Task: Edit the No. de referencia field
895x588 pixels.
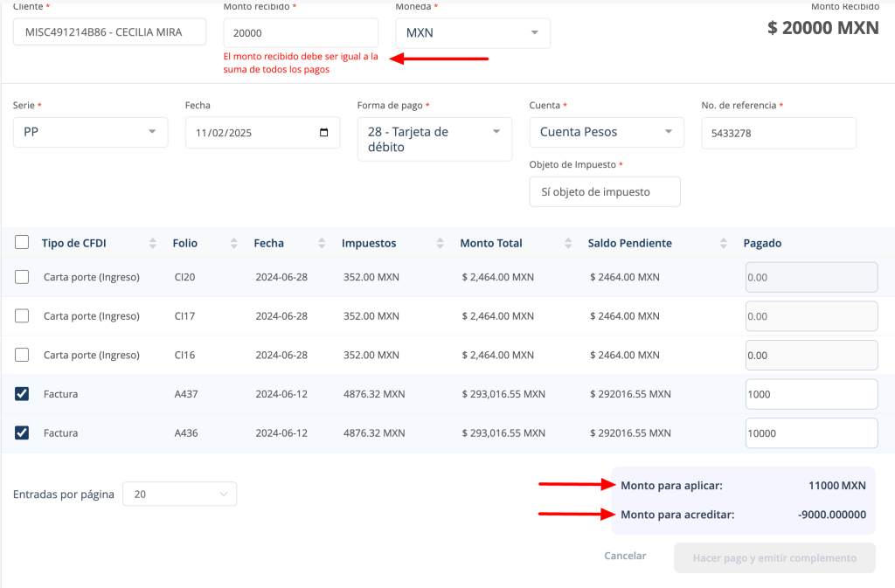Action: click(x=779, y=134)
